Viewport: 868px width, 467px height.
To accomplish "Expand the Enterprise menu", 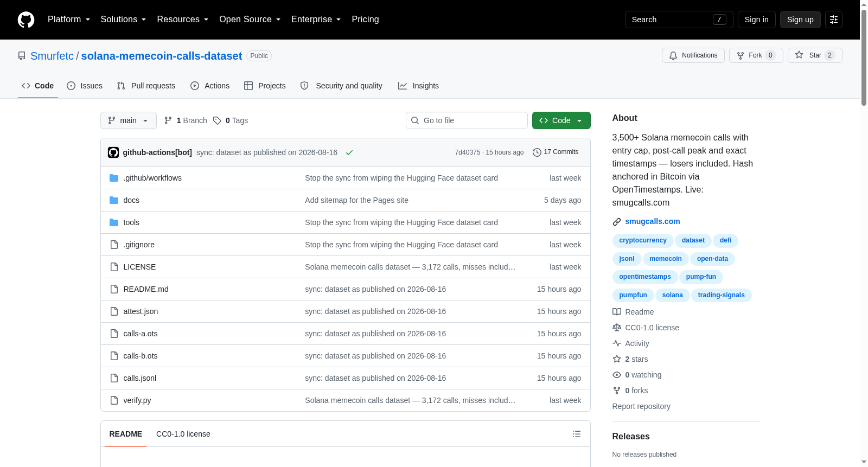I will pos(316,20).
